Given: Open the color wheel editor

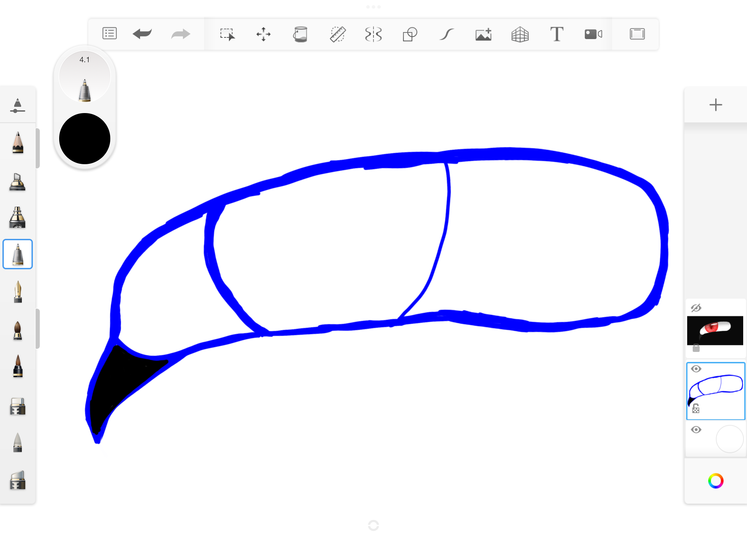Looking at the screenshot, I should (716, 481).
